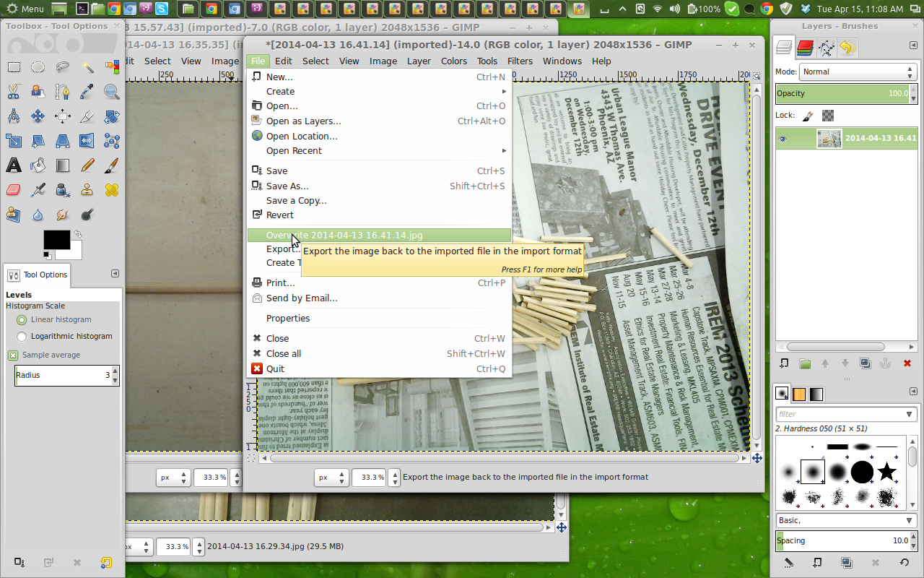Screen dimensions: 924x578
Task: Pick the Clone stamp tool
Action: pyautogui.click(x=87, y=190)
